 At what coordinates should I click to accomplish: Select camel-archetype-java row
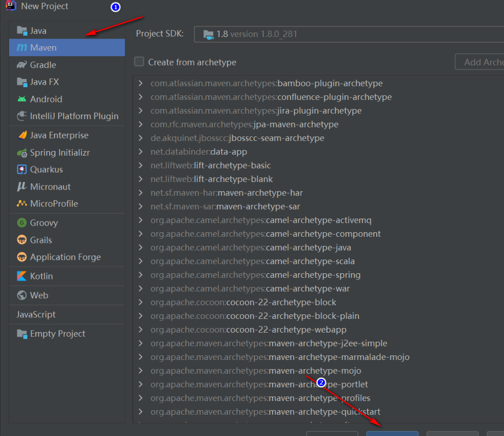tap(318, 247)
